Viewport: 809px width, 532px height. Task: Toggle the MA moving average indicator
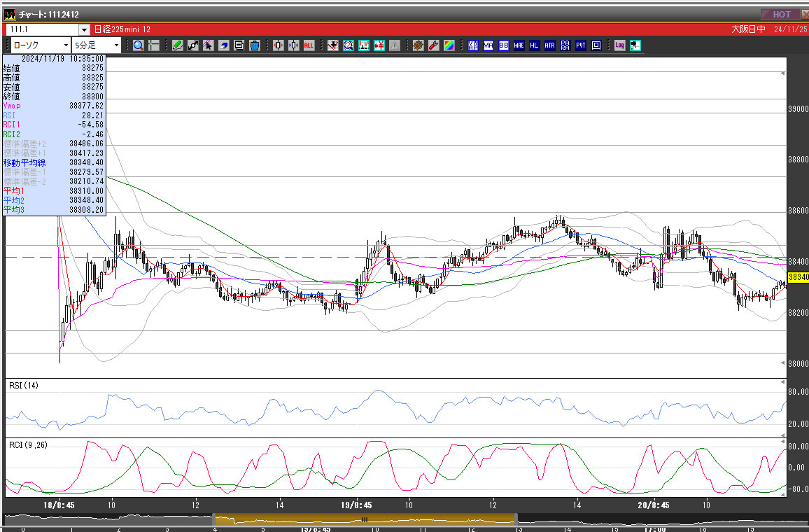(488, 45)
